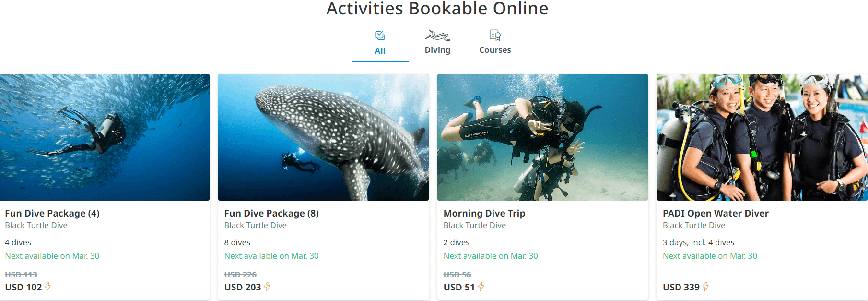The height and width of the screenshot is (301, 868).
Task: Switch to the Diving tab
Action: point(437,50)
